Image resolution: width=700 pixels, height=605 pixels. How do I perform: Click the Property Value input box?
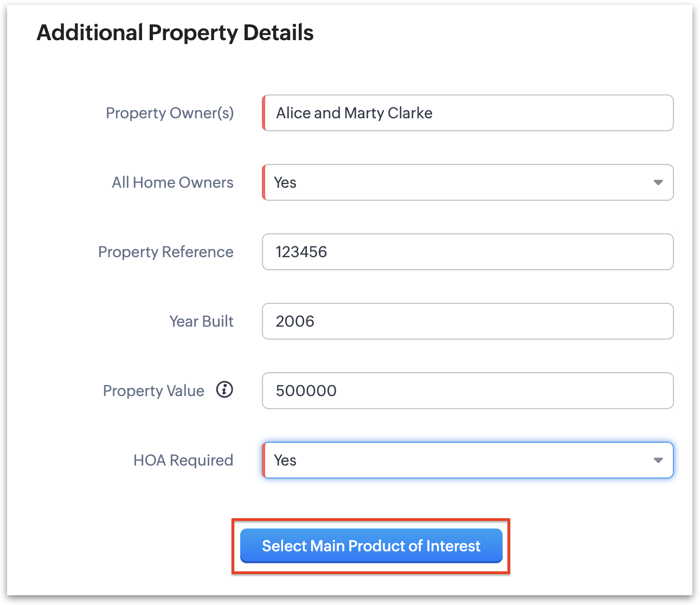tap(467, 391)
